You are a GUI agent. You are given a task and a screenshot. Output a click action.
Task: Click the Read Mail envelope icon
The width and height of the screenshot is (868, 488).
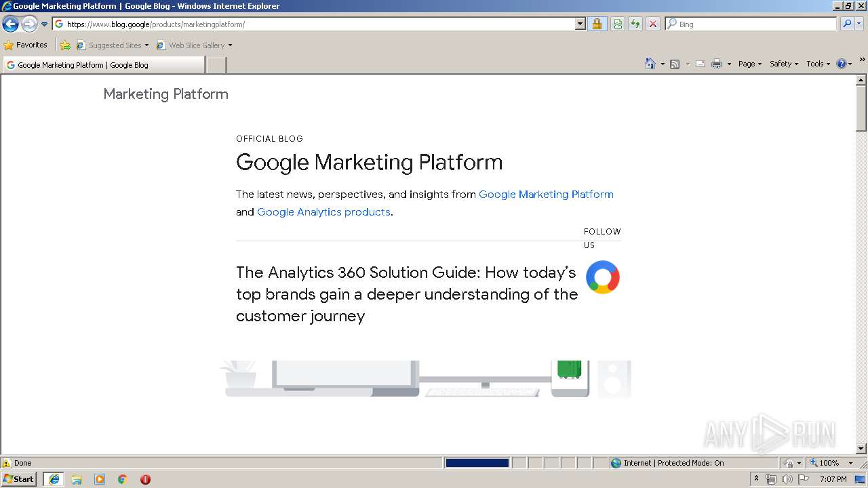[x=701, y=64]
